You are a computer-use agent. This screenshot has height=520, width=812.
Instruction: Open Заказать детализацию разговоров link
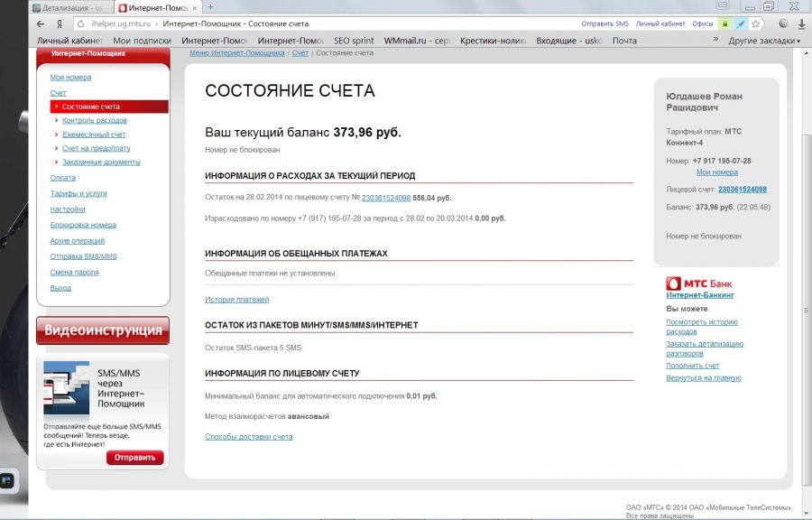[x=705, y=348]
